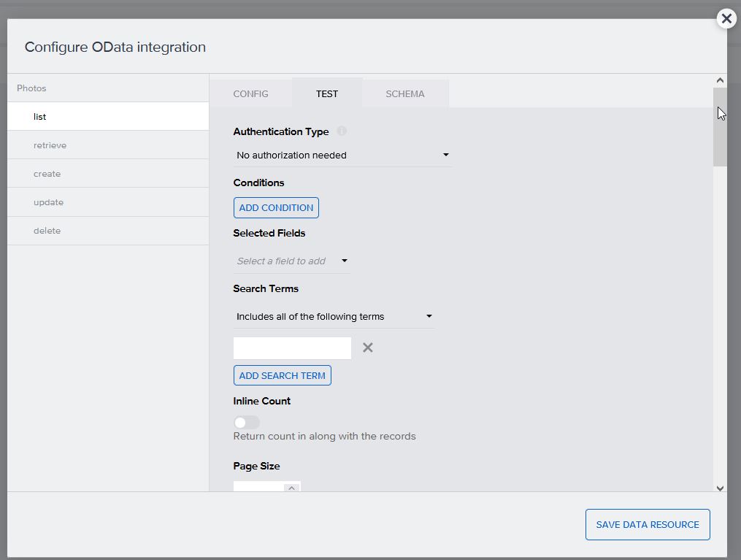Click the Authentication Type info icon
The height and width of the screenshot is (560, 741).
point(342,131)
